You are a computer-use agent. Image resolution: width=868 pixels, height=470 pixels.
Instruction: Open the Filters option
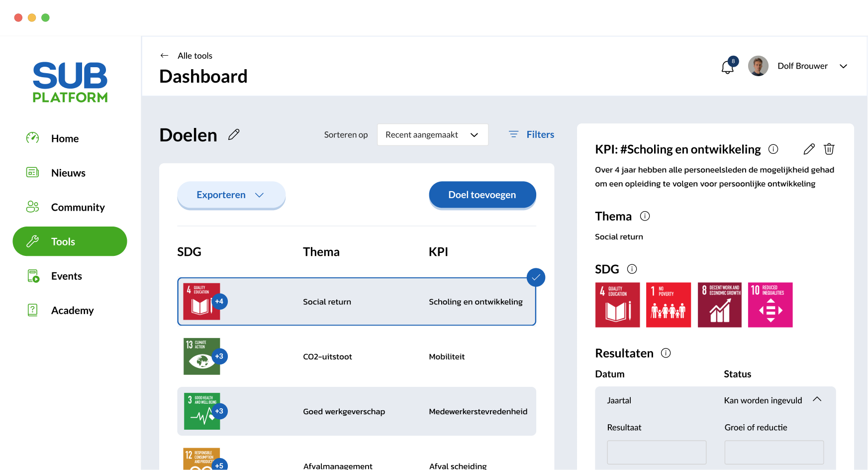(531, 135)
